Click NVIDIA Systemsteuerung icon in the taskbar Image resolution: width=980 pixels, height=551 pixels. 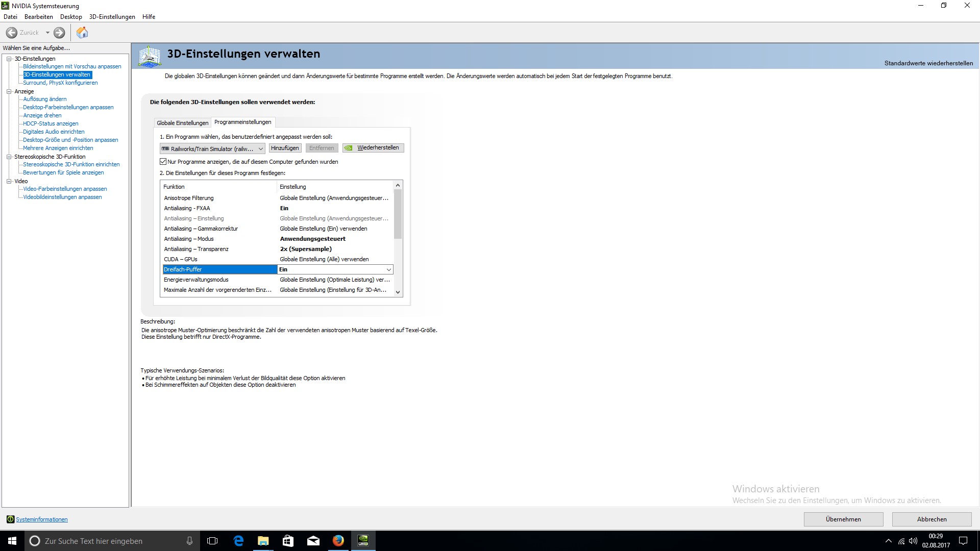click(x=363, y=541)
